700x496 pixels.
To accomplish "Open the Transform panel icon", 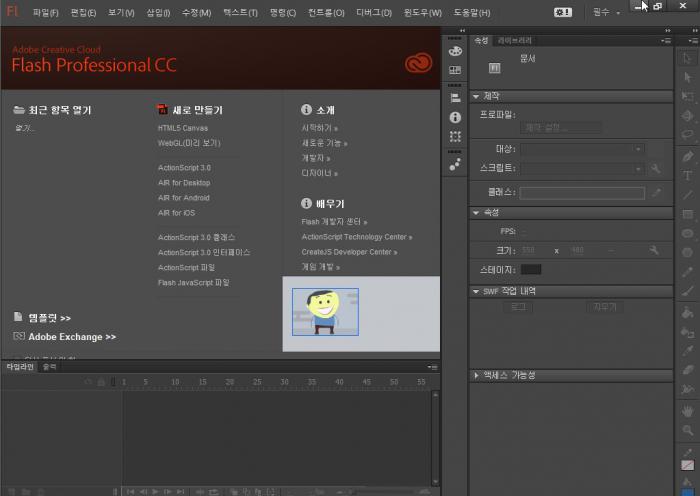I will [x=455, y=136].
